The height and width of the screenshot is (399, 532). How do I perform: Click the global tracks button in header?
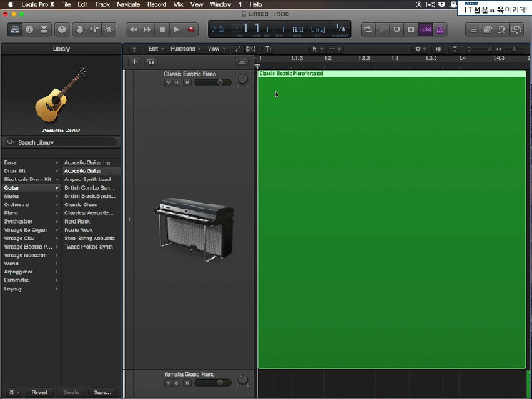pyautogui.click(x=242, y=62)
